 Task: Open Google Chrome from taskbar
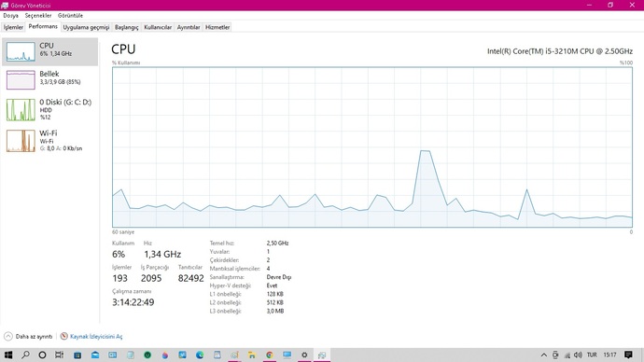point(270,355)
